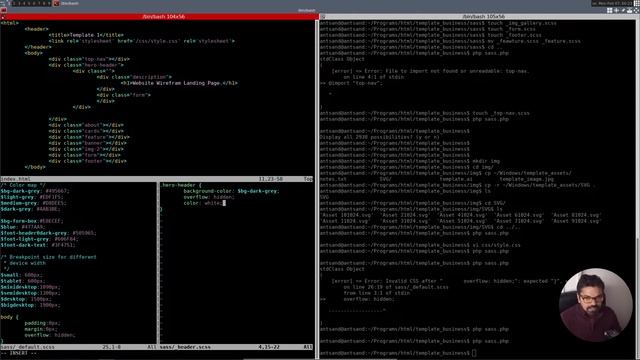Viewport: 640px width, 360px height.
Task: Click the $blue variable line
Action: [x=23, y=227]
